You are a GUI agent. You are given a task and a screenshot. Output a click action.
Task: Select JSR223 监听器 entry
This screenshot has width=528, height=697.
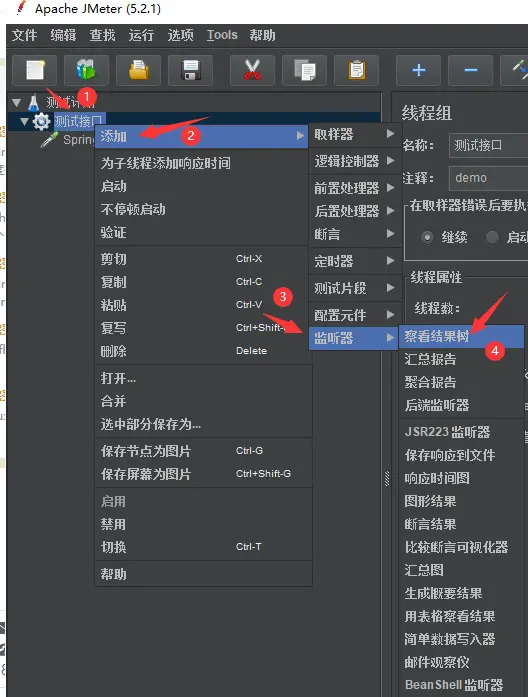coord(461,432)
